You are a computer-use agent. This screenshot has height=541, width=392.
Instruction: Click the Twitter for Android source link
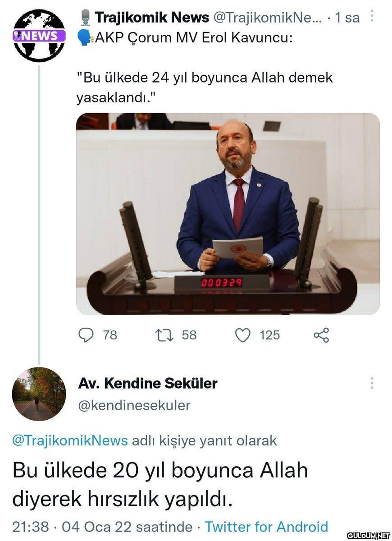pos(266,527)
